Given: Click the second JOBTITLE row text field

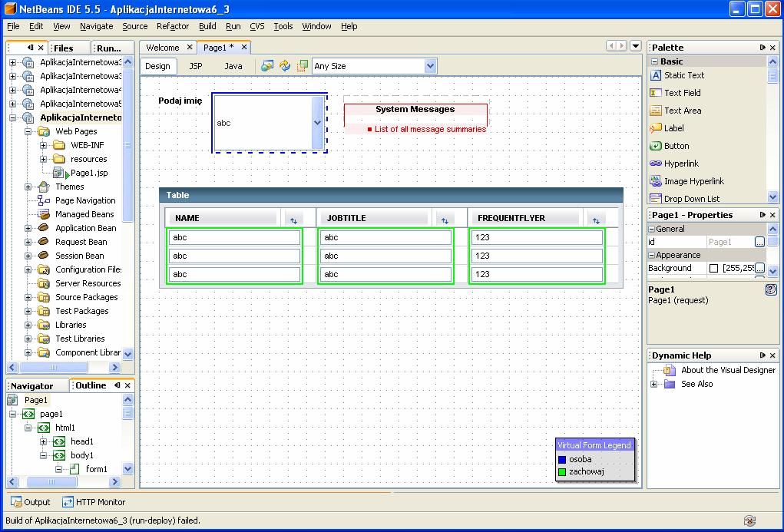Looking at the screenshot, I should click(x=385, y=256).
